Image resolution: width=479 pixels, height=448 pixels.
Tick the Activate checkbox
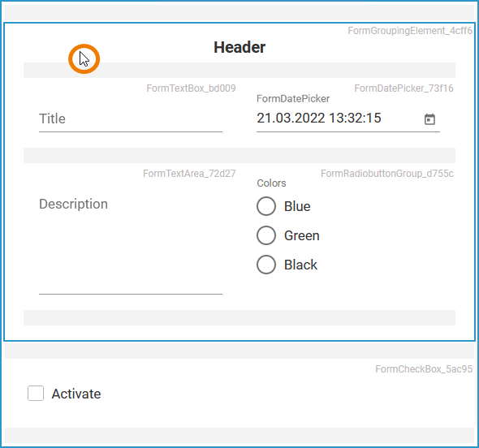[36, 393]
